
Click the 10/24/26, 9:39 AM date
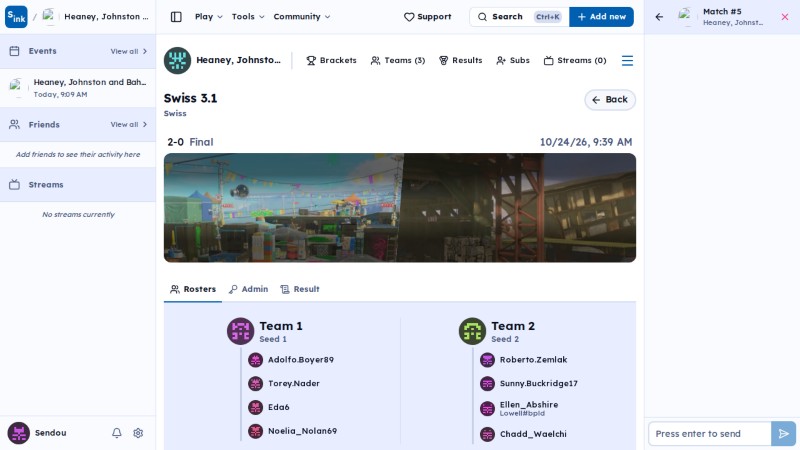pyautogui.click(x=586, y=142)
